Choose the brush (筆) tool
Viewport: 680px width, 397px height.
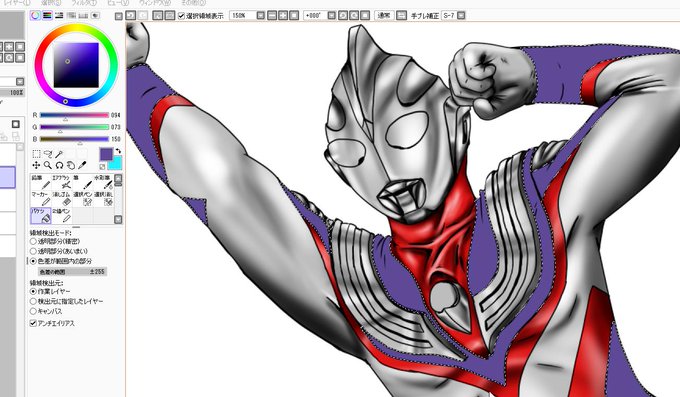click(x=82, y=182)
